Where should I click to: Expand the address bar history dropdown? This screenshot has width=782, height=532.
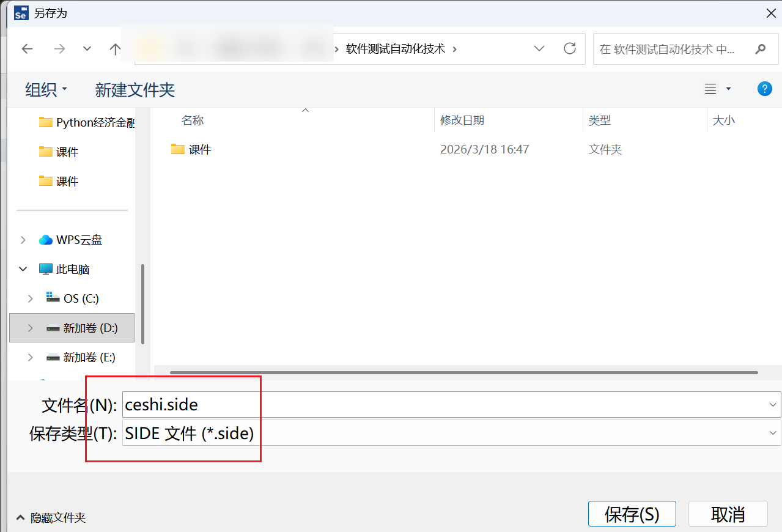539,48
